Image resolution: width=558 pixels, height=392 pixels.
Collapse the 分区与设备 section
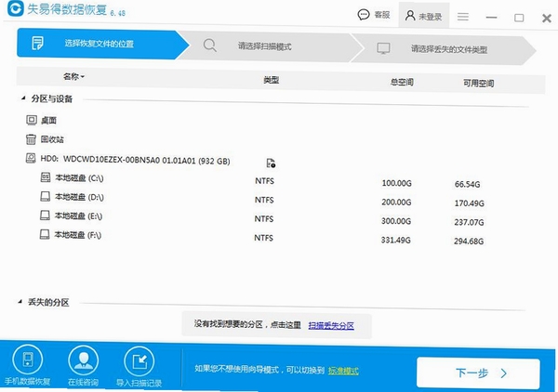pos(23,98)
